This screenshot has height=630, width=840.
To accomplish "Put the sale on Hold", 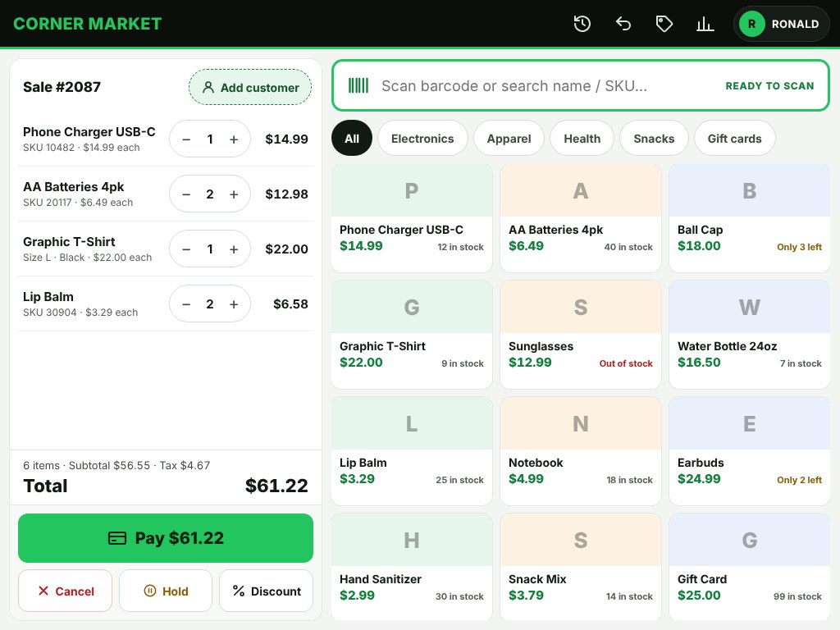I will click(x=166, y=591).
